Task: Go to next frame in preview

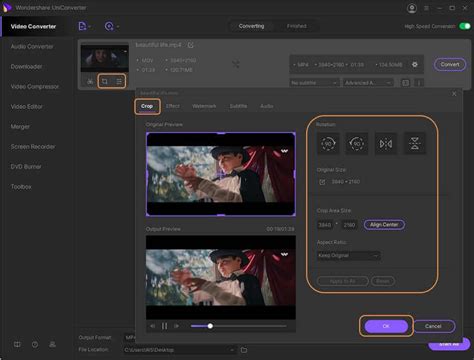Action: (177, 326)
